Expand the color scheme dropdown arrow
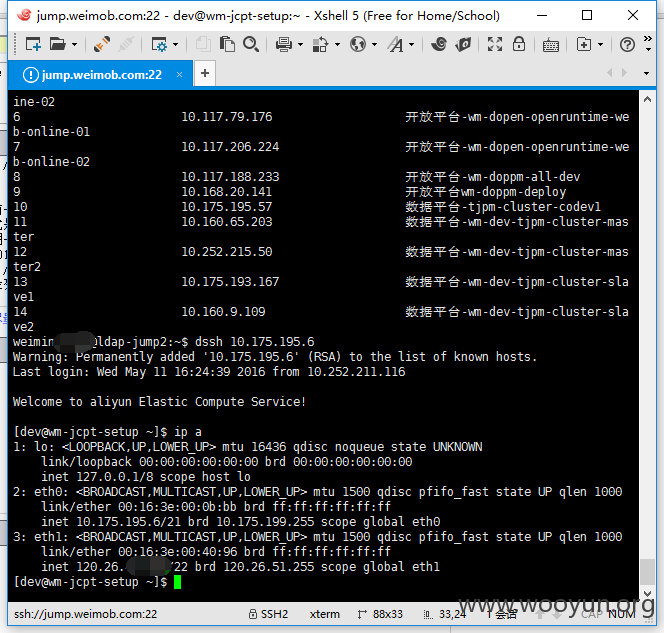This screenshot has height=633, width=664. tap(337, 44)
